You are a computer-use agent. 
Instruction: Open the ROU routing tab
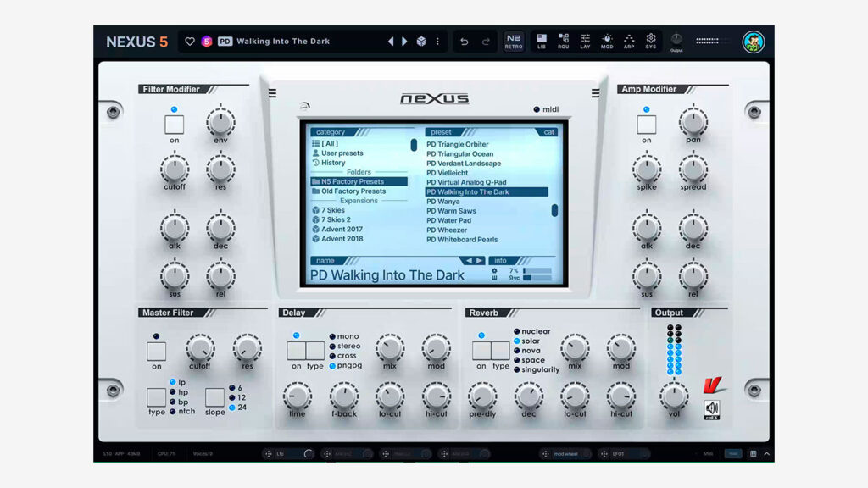[564, 41]
